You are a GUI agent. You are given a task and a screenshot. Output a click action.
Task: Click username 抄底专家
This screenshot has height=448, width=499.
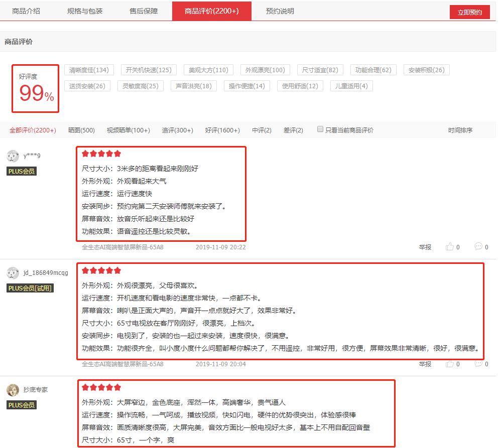click(x=35, y=390)
